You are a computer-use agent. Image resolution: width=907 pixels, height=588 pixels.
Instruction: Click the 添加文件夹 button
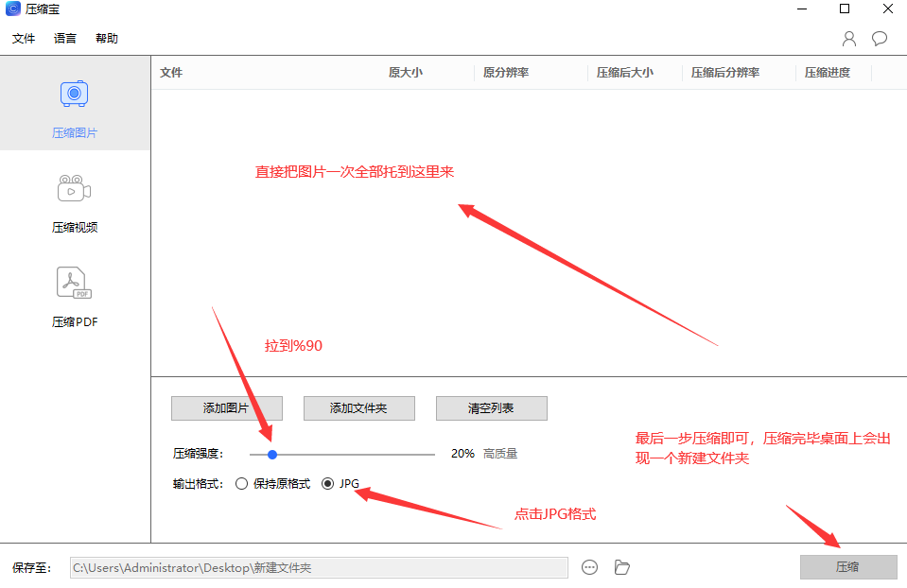click(x=358, y=408)
